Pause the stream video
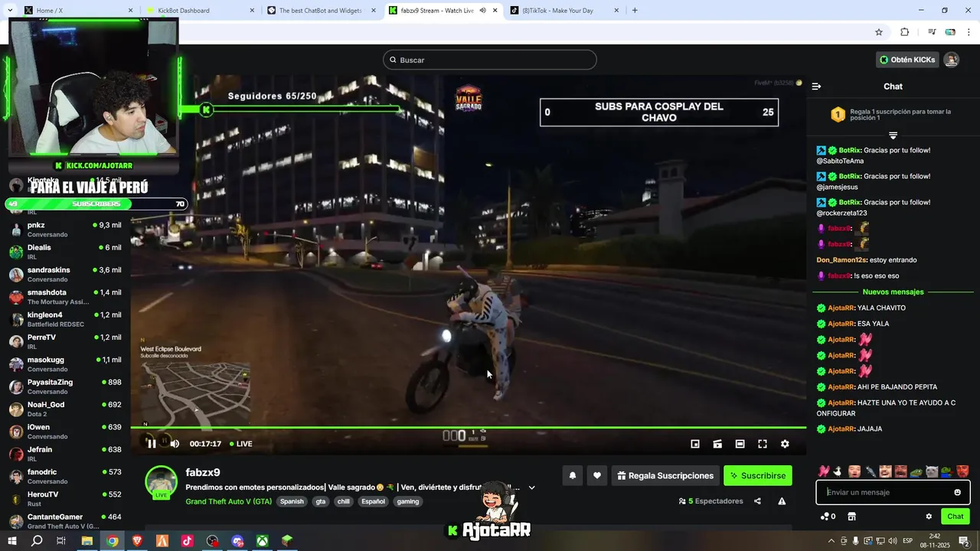 152,444
